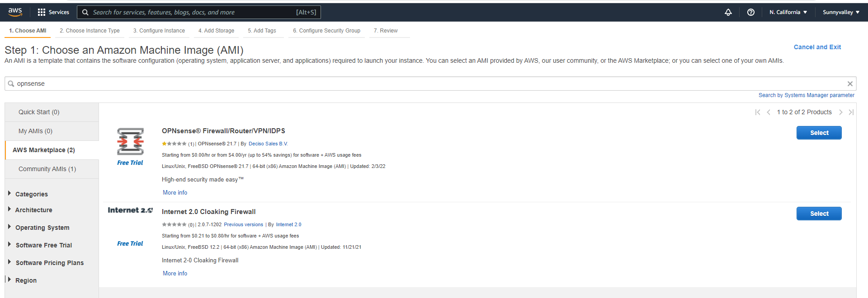Select the Choose AMI step tab
Screen dimensions: 868x298
point(28,31)
